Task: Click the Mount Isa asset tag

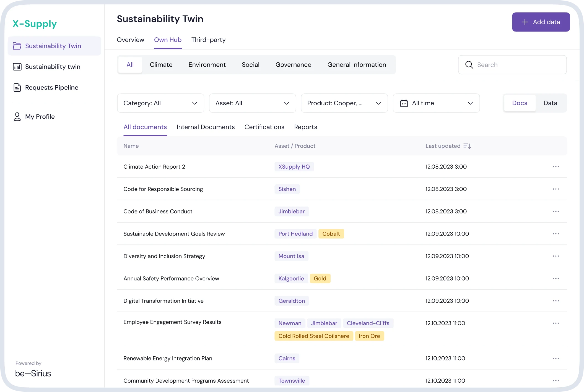Action: (291, 256)
